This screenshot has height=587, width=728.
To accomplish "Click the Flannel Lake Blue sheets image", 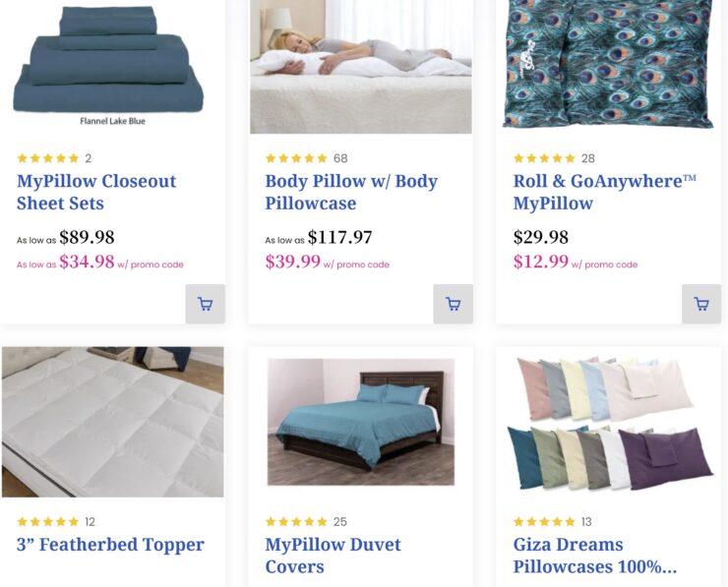I will point(108,65).
